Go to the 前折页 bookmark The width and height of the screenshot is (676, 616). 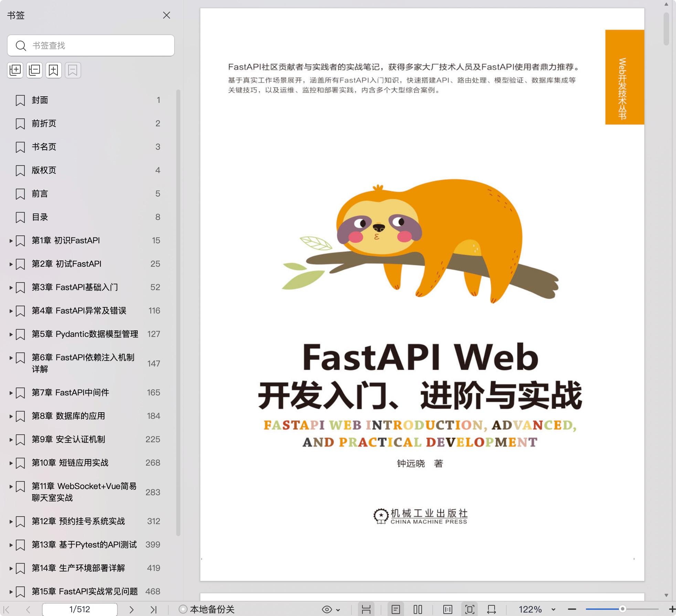[x=44, y=124]
